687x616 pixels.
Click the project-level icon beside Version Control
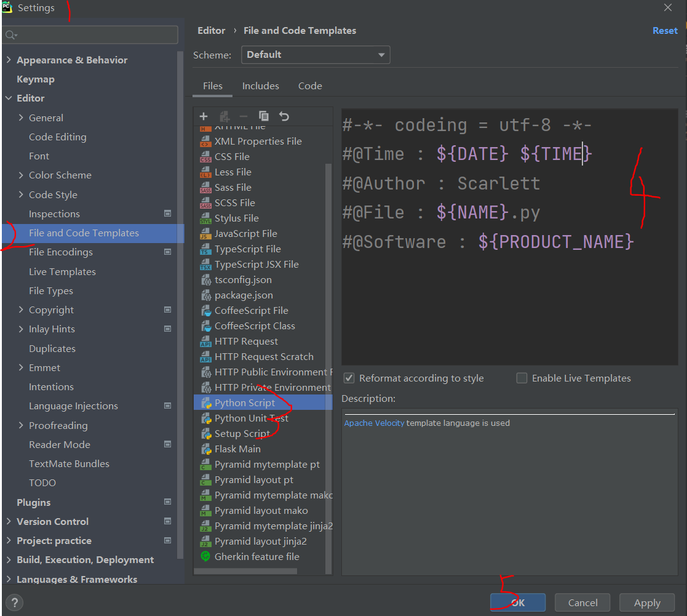click(167, 521)
